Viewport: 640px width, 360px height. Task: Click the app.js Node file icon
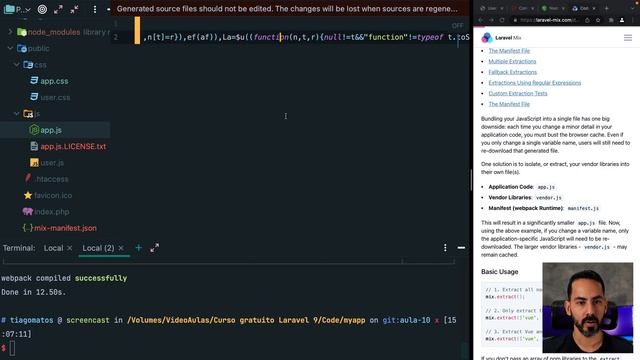34,130
